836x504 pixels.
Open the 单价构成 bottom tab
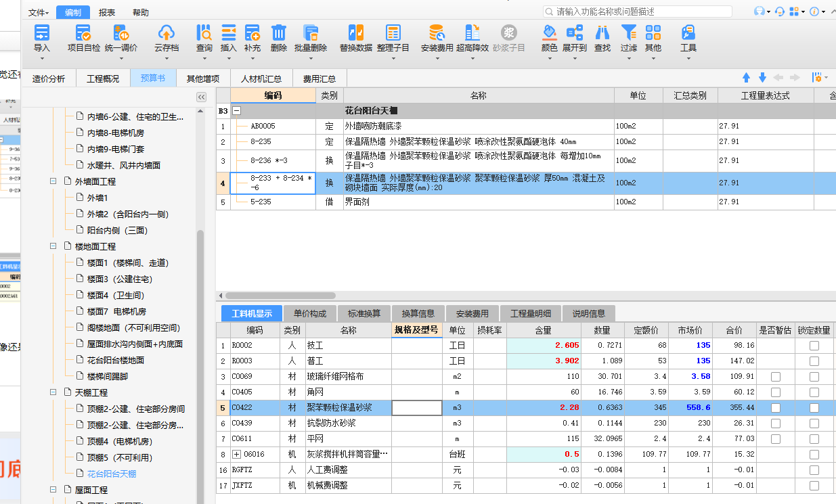tap(310, 313)
